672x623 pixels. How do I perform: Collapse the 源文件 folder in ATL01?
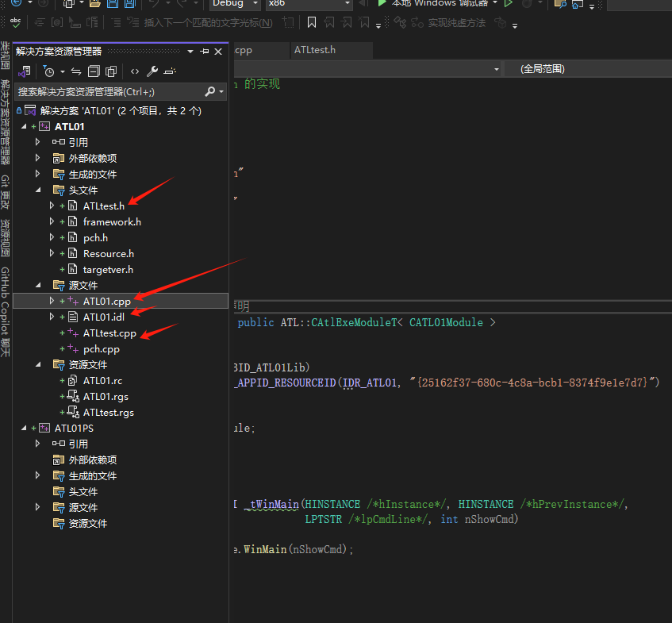[x=38, y=285]
